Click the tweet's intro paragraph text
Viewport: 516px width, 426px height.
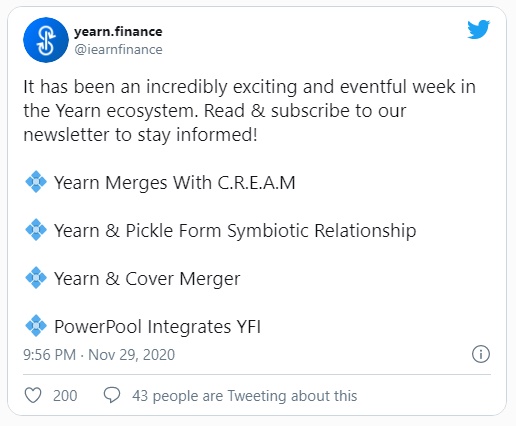(x=249, y=111)
